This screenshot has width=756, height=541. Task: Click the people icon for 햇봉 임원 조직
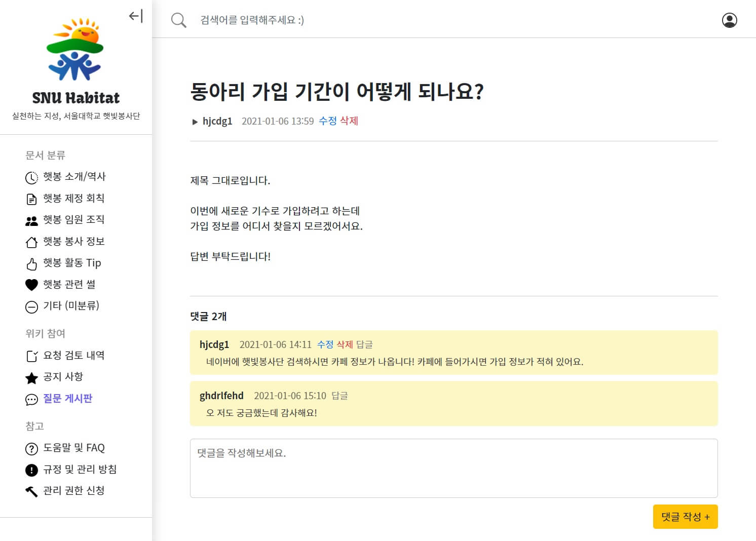click(x=31, y=221)
